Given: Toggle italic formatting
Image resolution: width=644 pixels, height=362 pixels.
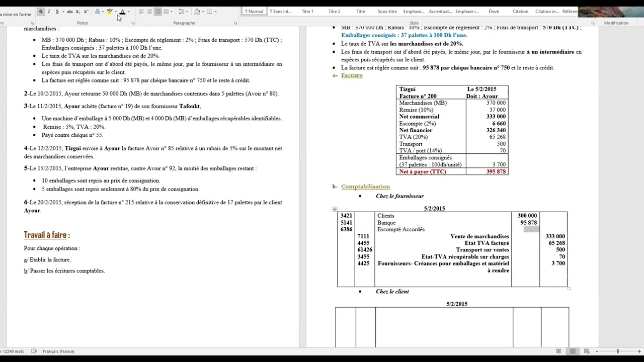Looking at the screenshot, I should [x=49, y=12].
